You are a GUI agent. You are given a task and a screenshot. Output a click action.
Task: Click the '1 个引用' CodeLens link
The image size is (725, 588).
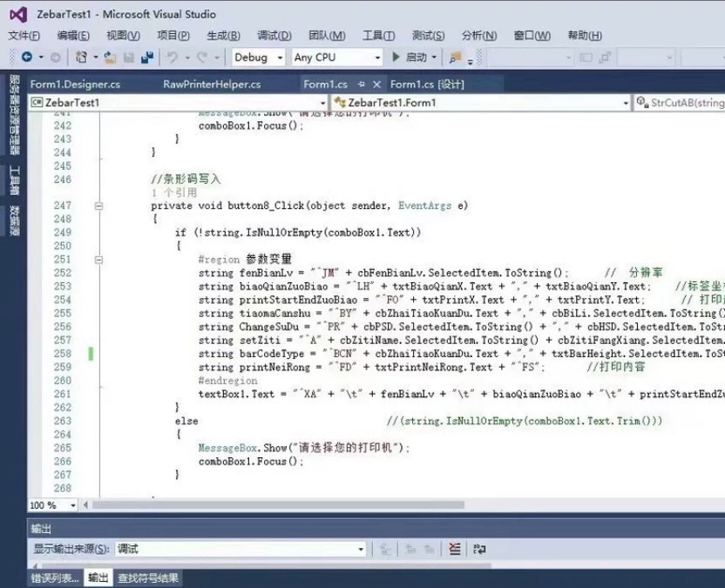coord(174,193)
